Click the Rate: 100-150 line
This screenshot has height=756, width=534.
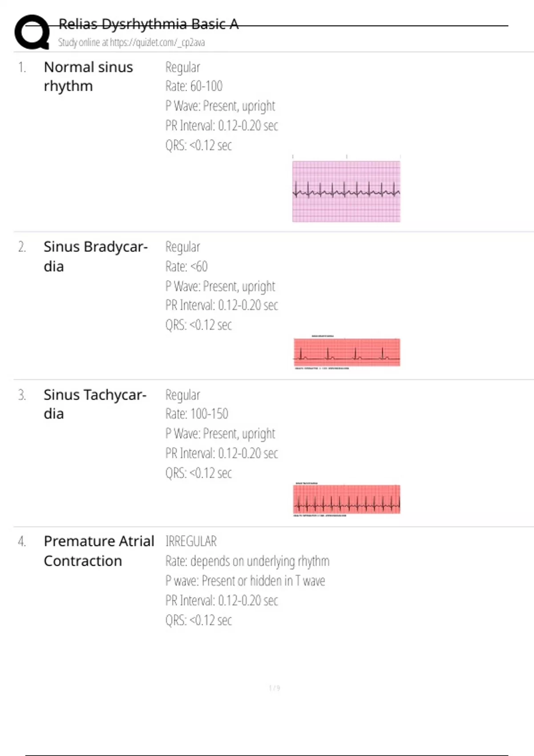pos(197,414)
